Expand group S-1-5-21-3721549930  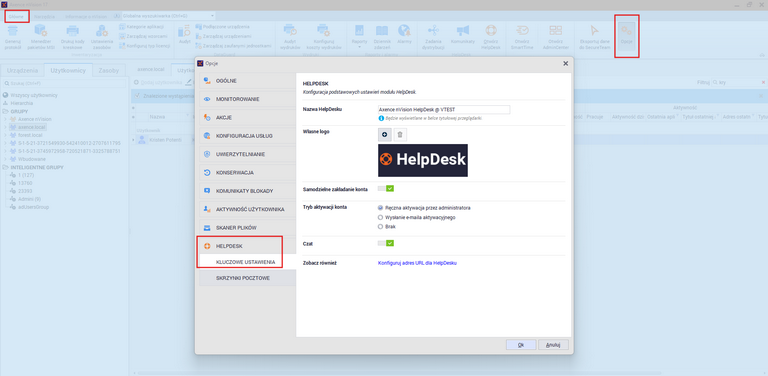tap(5, 143)
